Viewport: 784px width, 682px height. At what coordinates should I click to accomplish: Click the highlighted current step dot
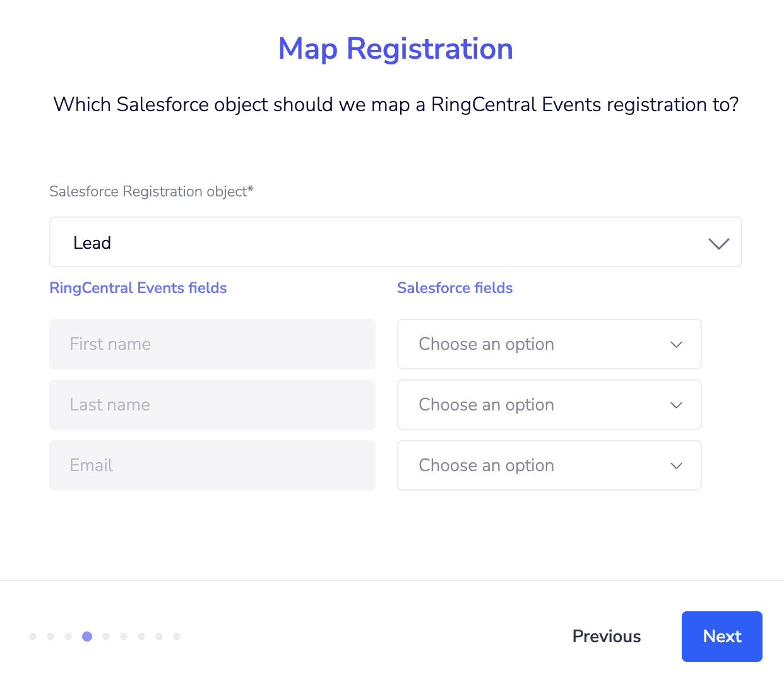[87, 637]
